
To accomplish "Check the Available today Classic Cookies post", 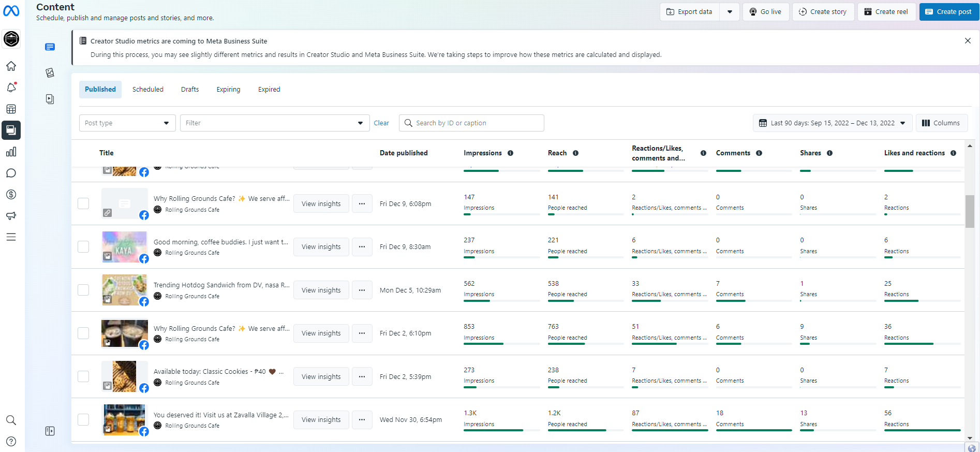I will click(83, 376).
